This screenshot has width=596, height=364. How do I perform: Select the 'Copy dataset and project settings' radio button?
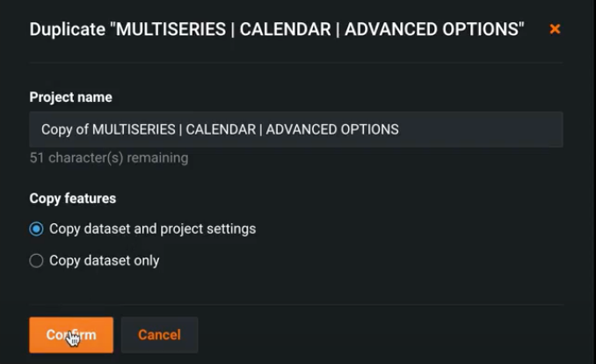coord(36,229)
